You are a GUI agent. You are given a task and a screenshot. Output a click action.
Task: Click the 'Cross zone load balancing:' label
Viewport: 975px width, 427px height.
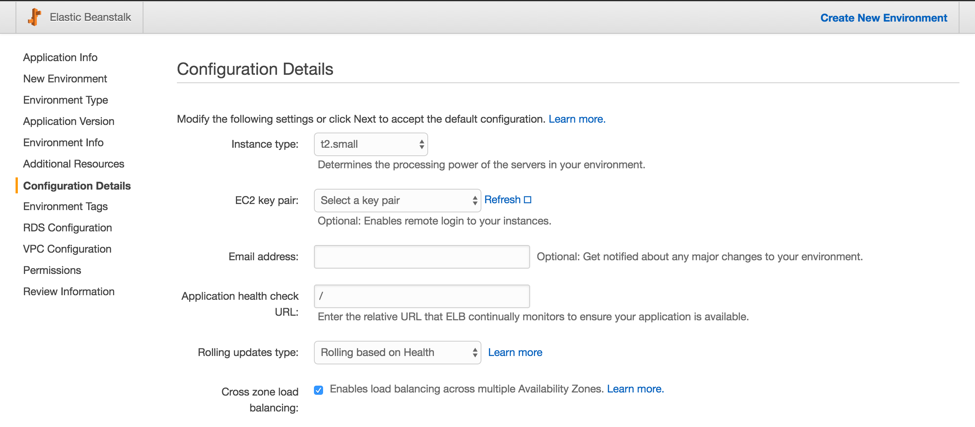click(x=260, y=400)
